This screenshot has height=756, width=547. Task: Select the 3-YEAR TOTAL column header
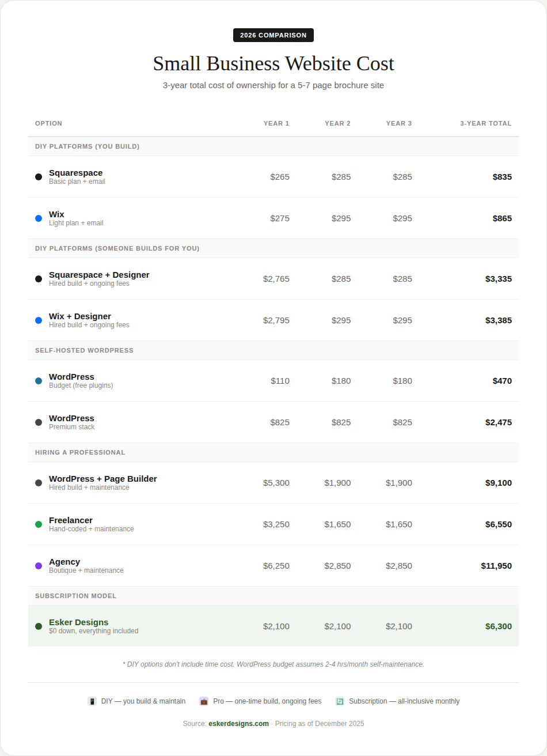pyautogui.click(x=486, y=123)
